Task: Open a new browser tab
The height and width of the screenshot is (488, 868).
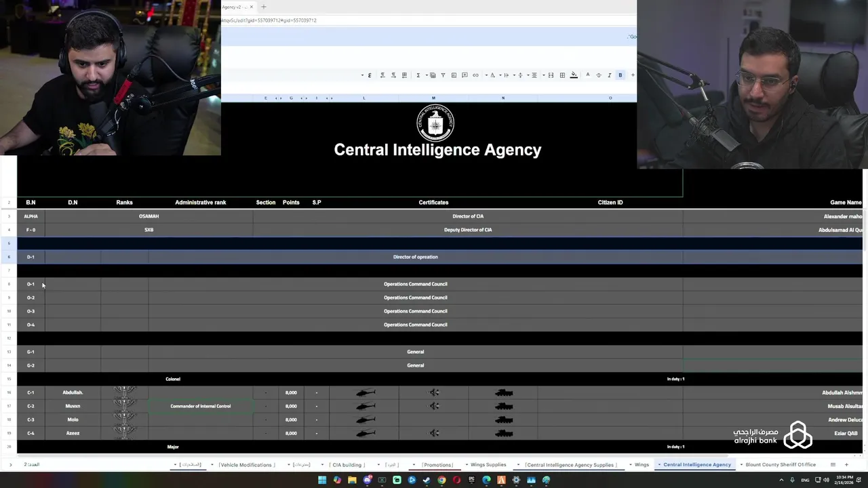Action: tap(264, 7)
